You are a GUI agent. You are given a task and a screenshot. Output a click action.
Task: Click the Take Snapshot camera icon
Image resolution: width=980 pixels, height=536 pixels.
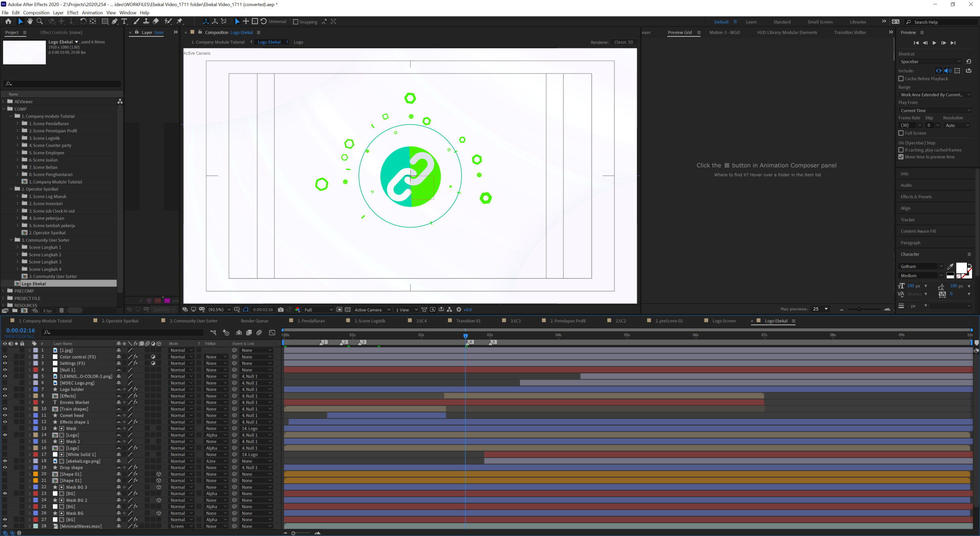281,310
